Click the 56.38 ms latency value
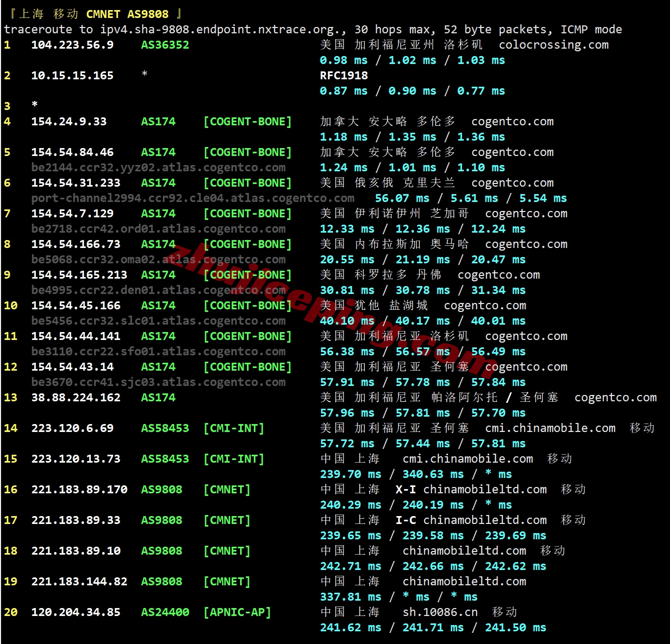This screenshot has height=644, width=670. 347,352
